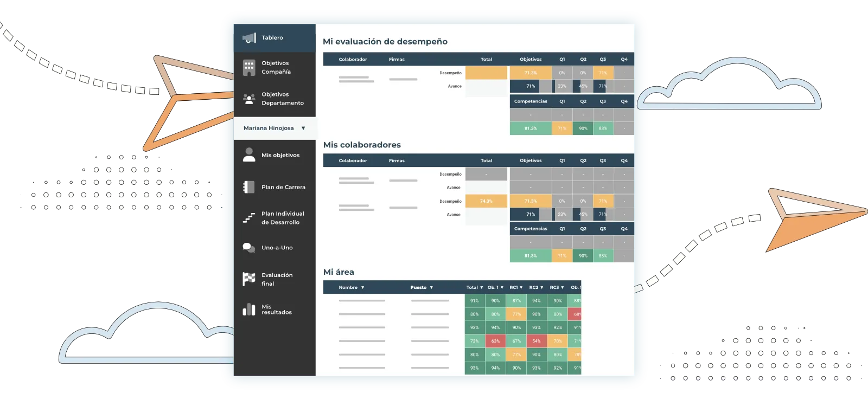This screenshot has width=868, height=400.
Task: Go to the Uno-a-Uno menu label
Action: pyautogui.click(x=277, y=248)
